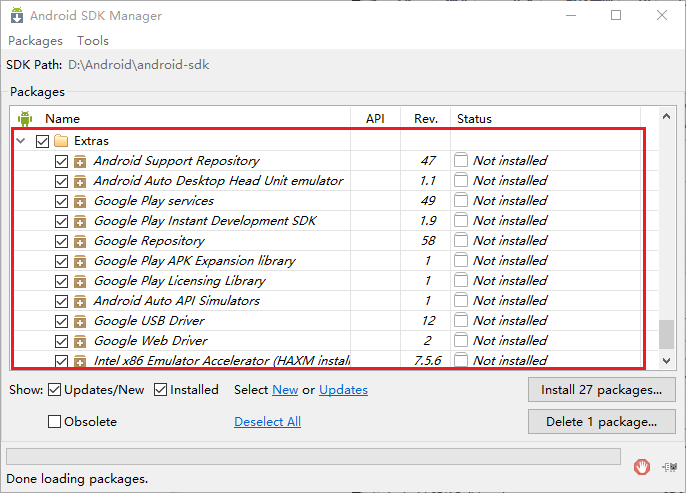
Task: Click the Updates selection link
Action: (343, 390)
